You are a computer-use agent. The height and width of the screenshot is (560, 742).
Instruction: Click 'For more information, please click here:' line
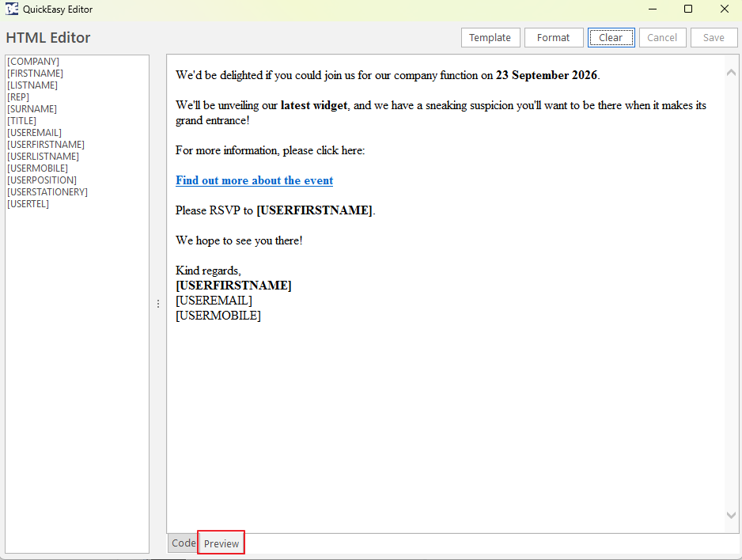coord(271,150)
